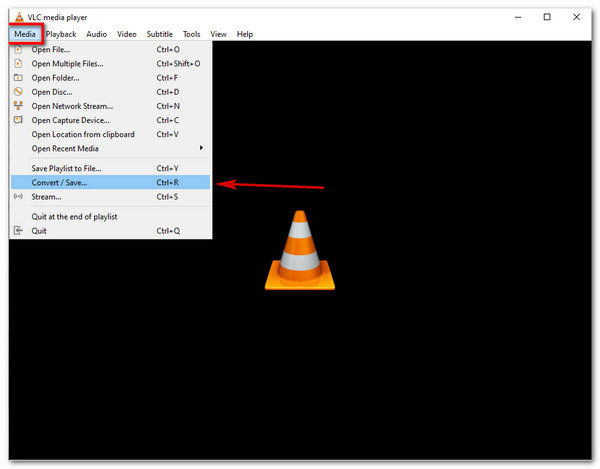Viewport: 600px width, 469px height.
Task: Click the Open File icon
Action: (x=18, y=49)
